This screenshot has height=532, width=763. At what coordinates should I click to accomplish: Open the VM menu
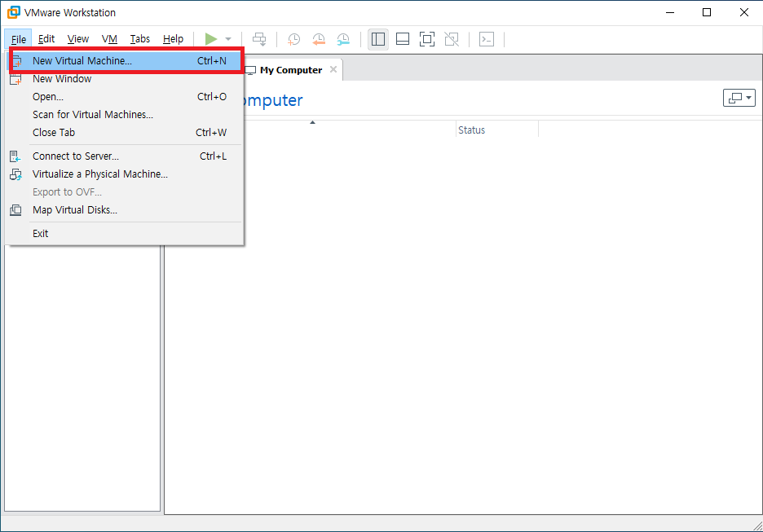[x=109, y=39]
